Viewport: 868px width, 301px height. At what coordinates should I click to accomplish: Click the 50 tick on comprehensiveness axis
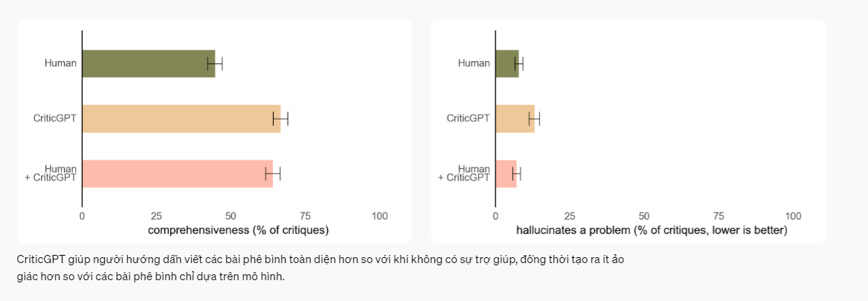pos(231,216)
